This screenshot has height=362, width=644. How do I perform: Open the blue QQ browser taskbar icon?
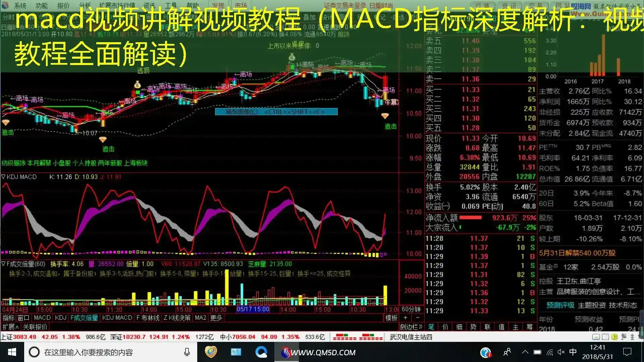pos(261,352)
